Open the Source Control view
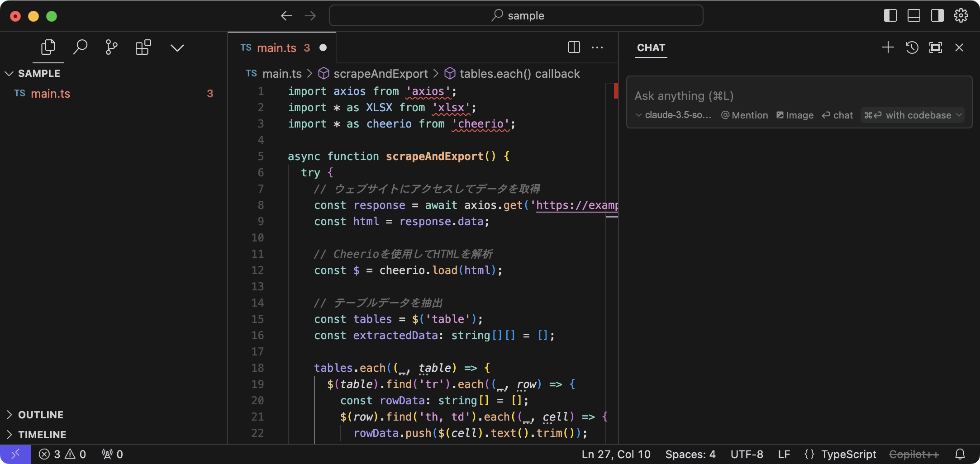 point(111,47)
